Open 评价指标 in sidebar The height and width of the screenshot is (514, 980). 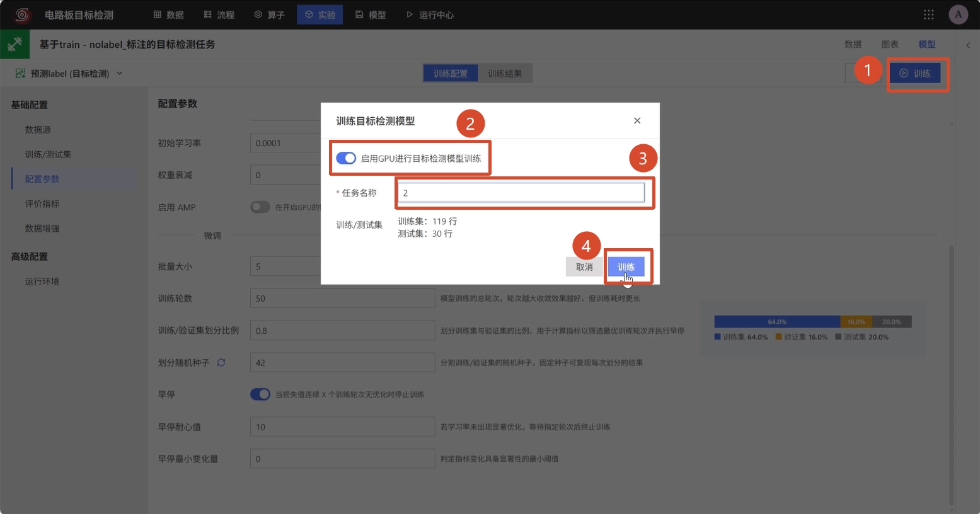coord(42,203)
